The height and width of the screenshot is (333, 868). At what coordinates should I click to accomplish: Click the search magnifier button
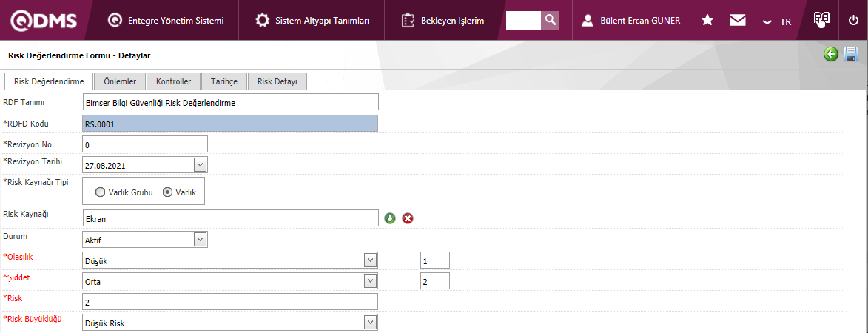(x=550, y=20)
